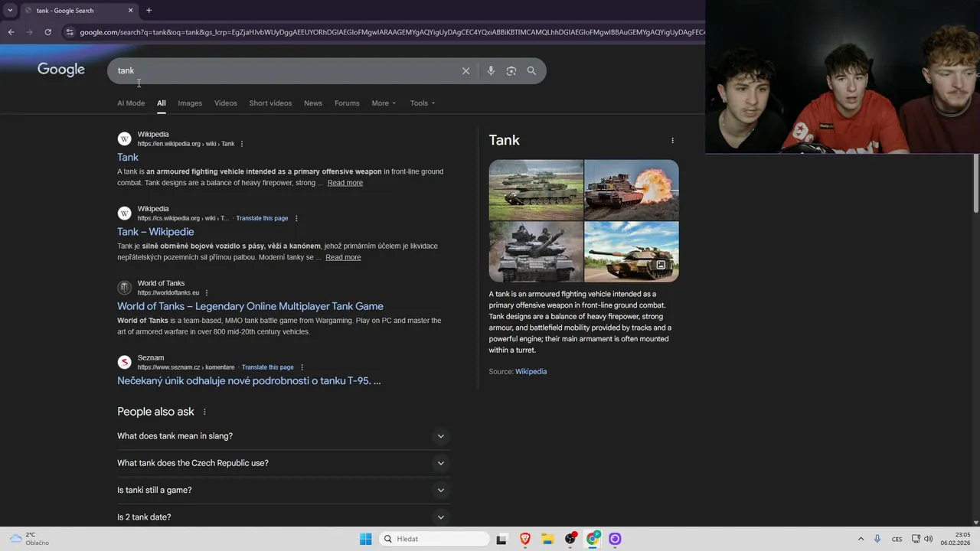Open the weather widget on taskbar

click(x=29, y=539)
